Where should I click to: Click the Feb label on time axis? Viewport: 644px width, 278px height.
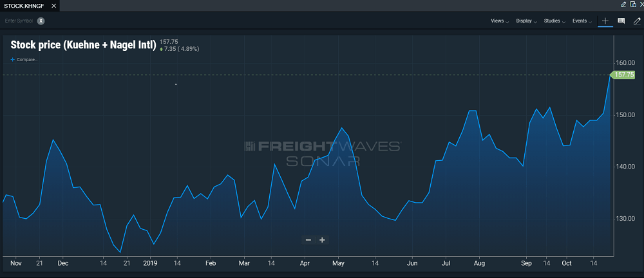click(x=211, y=263)
